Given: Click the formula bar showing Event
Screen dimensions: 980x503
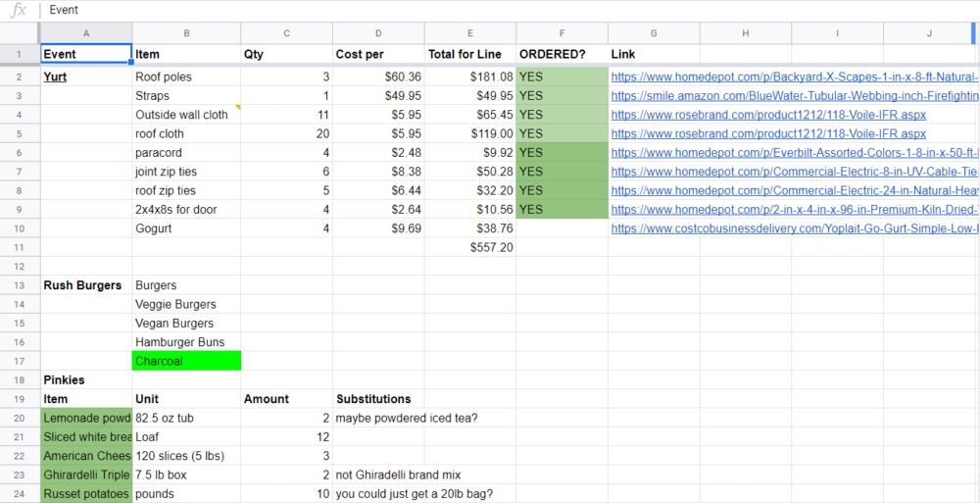Looking at the screenshot, I should [510, 10].
